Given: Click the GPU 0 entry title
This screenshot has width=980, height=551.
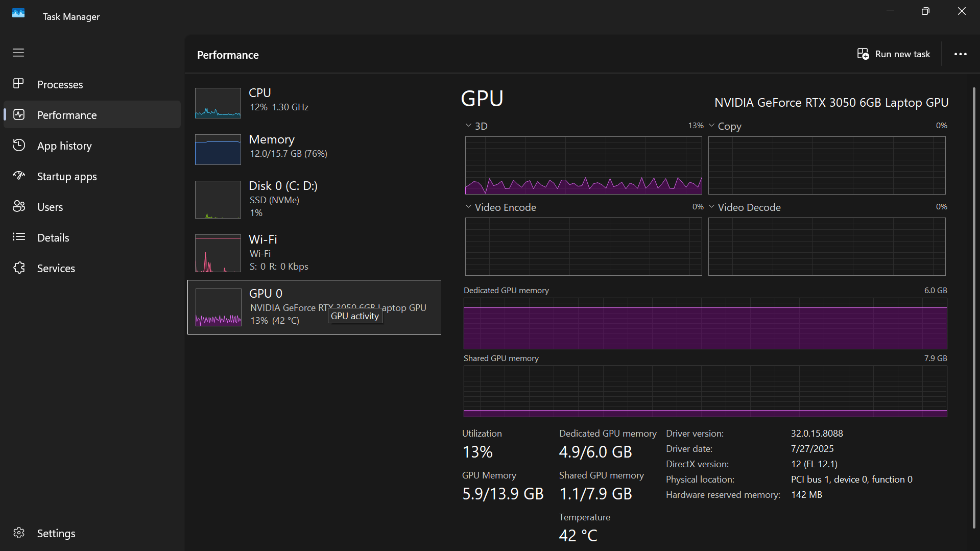Looking at the screenshot, I should click(x=266, y=294).
